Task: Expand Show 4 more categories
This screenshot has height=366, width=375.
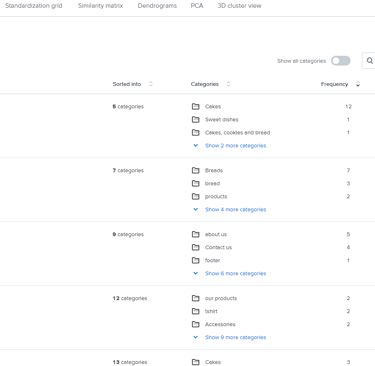Action: [x=235, y=210]
